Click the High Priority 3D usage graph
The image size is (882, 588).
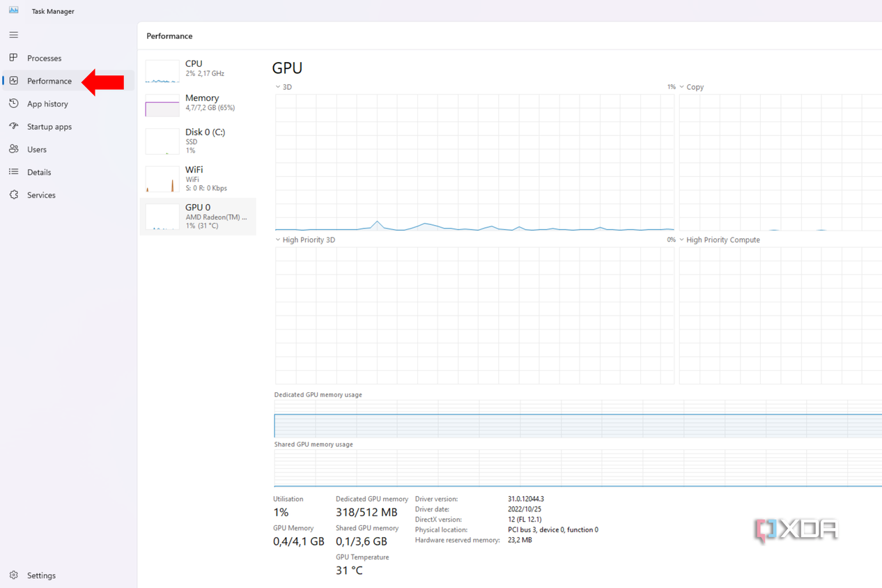pyautogui.click(x=474, y=316)
